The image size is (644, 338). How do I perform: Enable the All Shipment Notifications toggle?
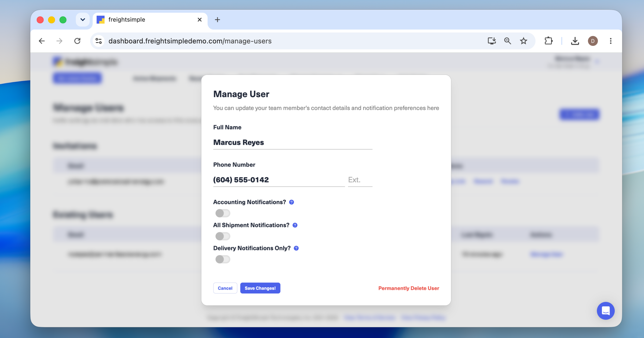point(223,236)
